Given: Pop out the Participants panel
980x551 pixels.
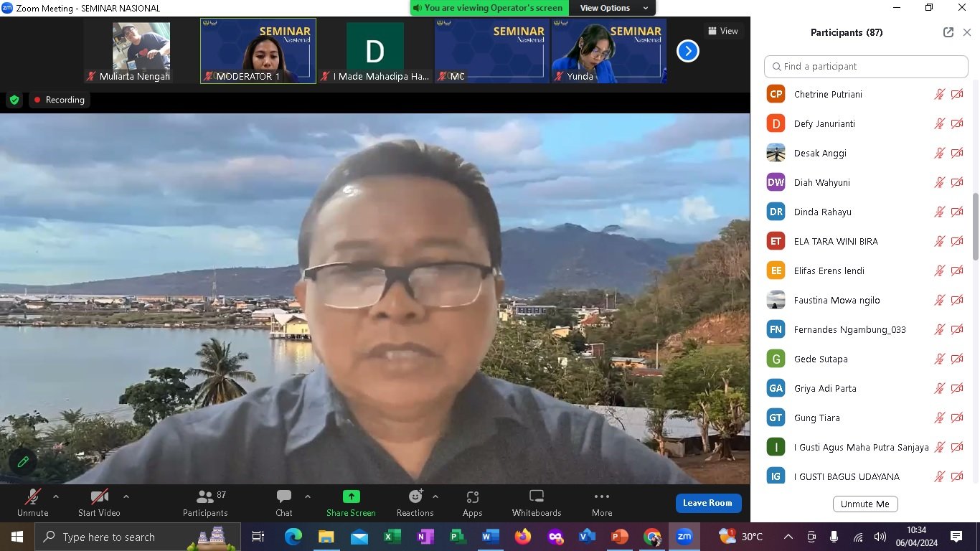Looking at the screenshot, I should pos(948,32).
